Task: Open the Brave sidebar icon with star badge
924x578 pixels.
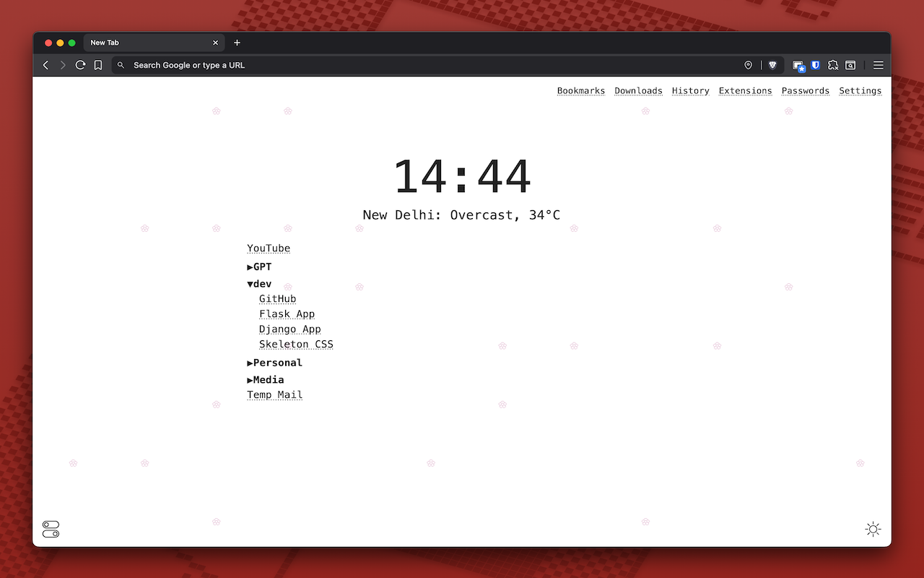Action: [x=798, y=65]
